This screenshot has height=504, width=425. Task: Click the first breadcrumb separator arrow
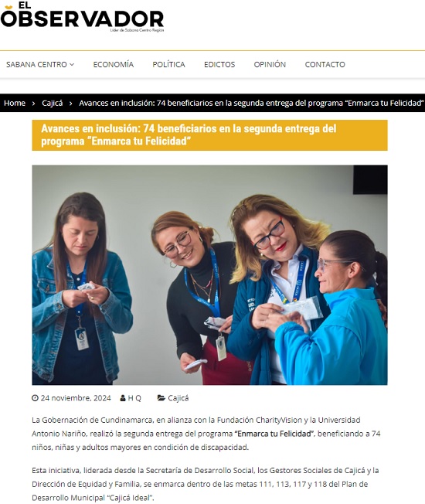[x=33, y=104]
